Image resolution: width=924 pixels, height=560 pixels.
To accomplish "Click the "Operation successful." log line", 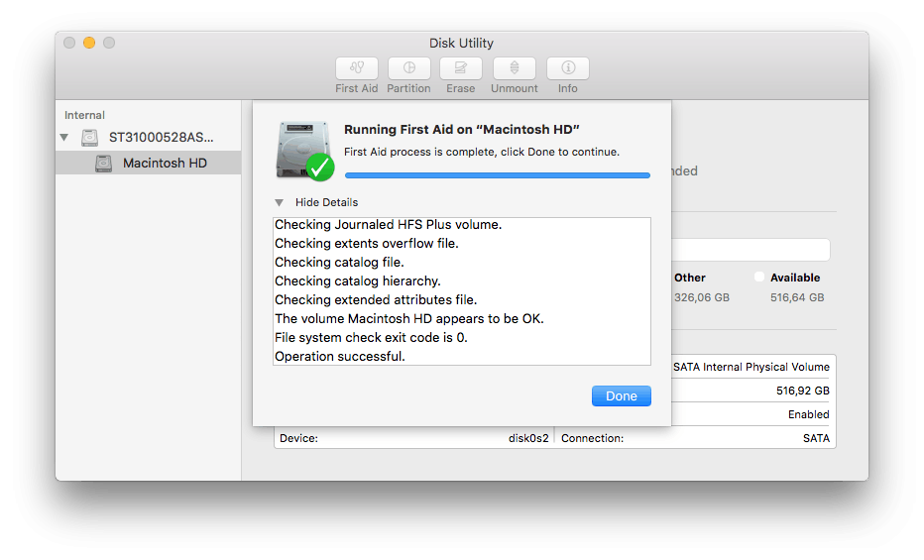I will tap(340, 357).
